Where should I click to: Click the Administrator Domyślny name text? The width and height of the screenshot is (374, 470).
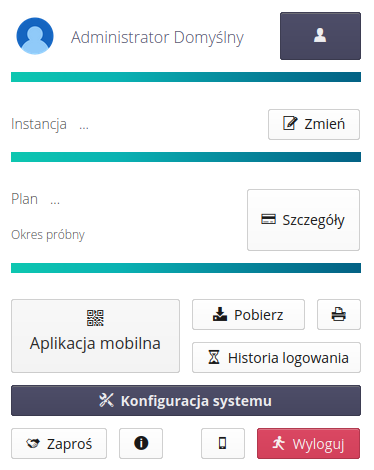click(157, 38)
